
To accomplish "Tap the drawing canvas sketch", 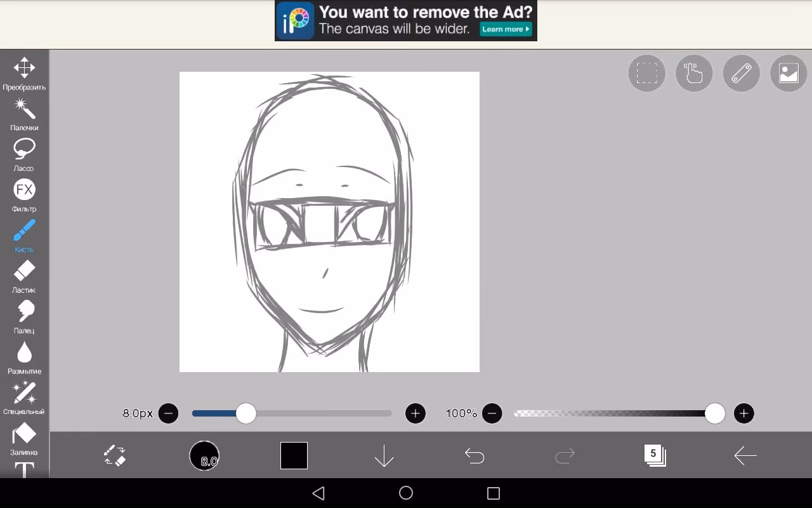I will pyautogui.click(x=329, y=222).
